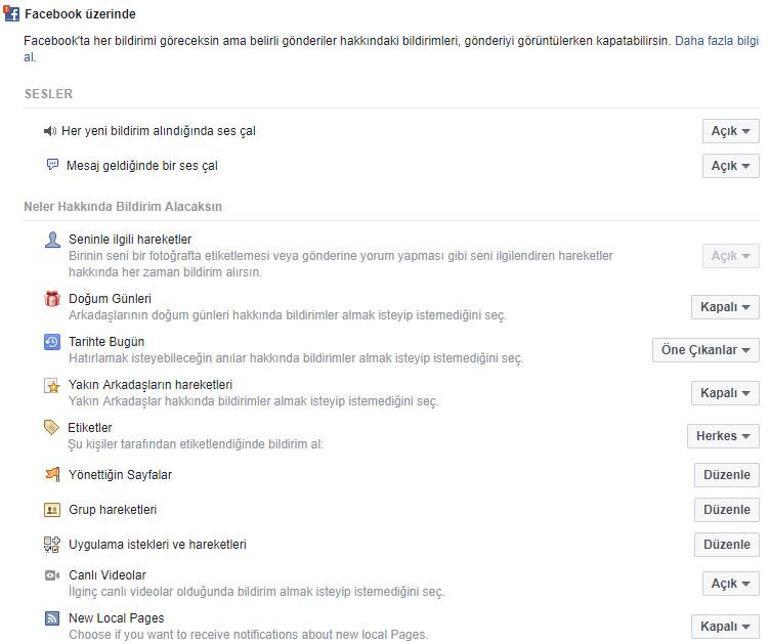Click the flag icon for Yönettiğin Sayfalar
This screenshot has height=644, width=770.
pyautogui.click(x=53, y=474)
